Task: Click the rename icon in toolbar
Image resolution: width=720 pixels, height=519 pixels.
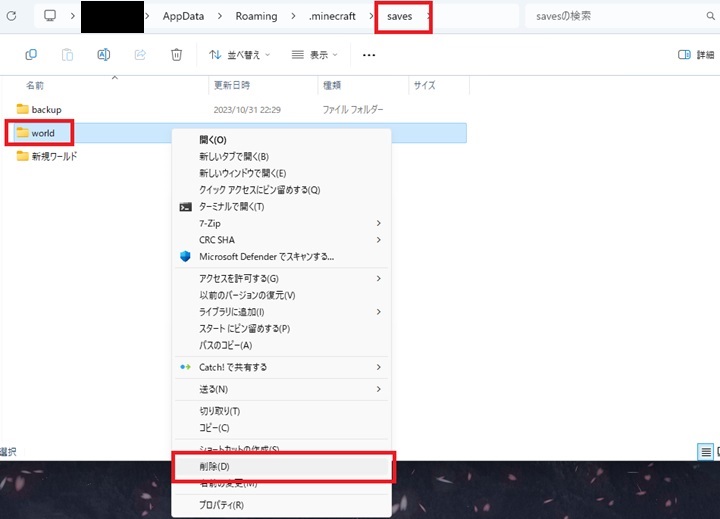Action: (104, 55)
